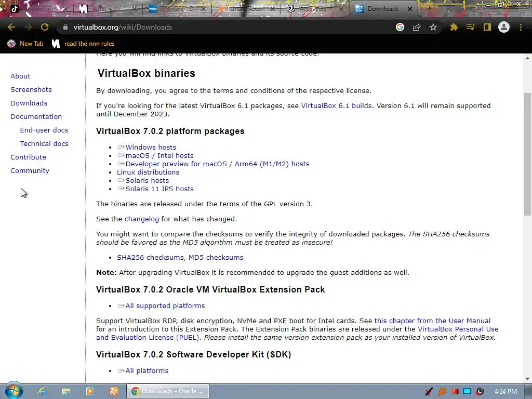Click the Google icon in address bar
The image size is (532, 399).
pyautogui.click(x=400, y=27)
